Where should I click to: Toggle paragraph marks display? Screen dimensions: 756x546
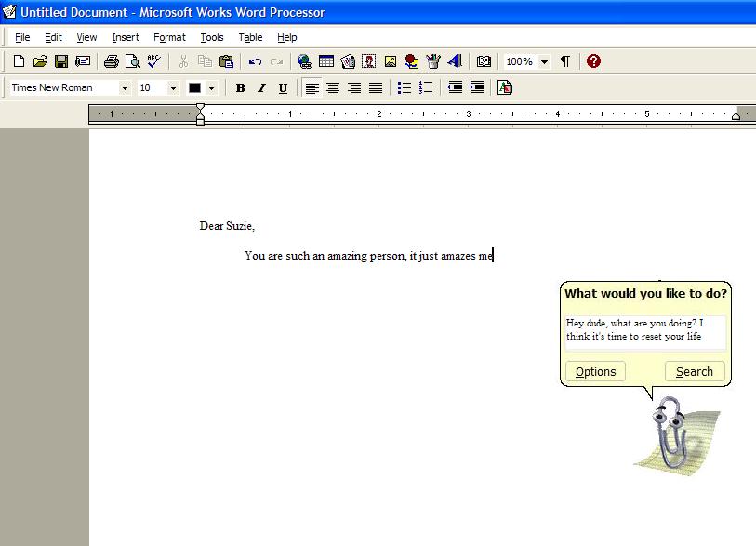tap(565, 61)
